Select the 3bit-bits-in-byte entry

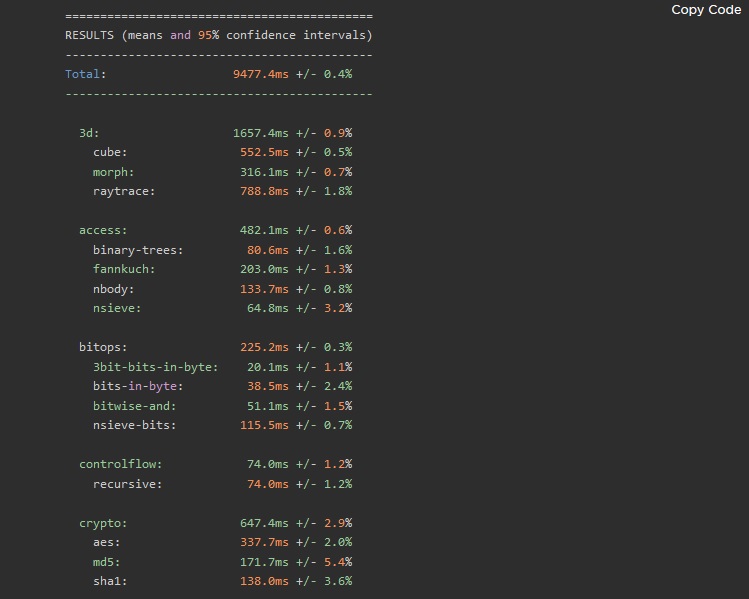[223, 367]
